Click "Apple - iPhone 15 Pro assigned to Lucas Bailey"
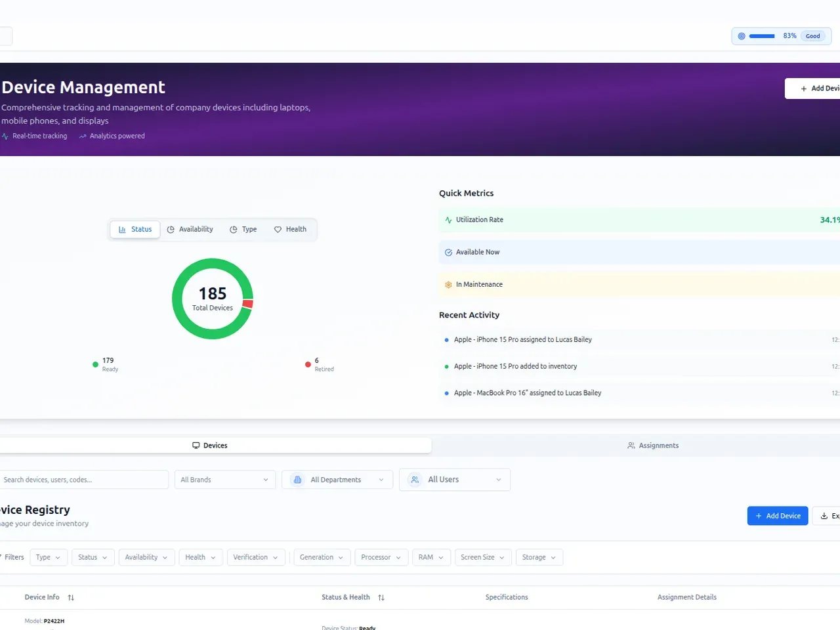The image size is (840, 630). [x=523, y=340]
